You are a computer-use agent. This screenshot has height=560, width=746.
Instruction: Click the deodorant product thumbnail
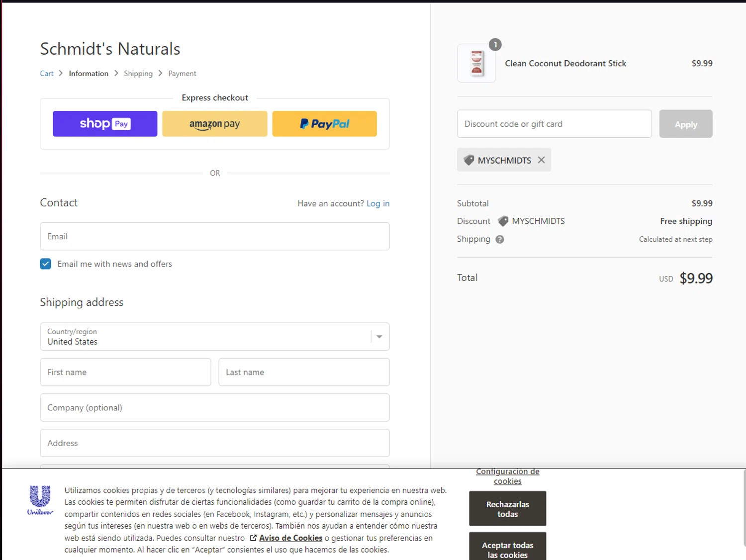tap(476, 63)
